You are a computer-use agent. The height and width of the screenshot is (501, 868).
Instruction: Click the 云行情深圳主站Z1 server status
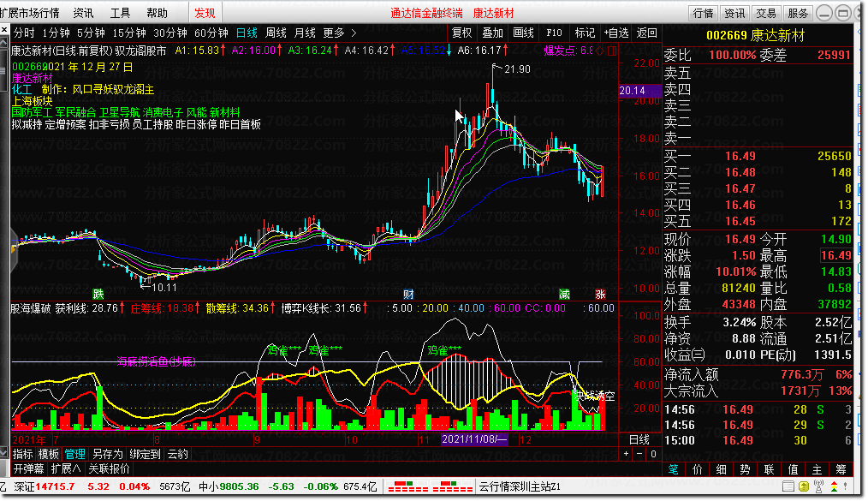tap(520, 486)
